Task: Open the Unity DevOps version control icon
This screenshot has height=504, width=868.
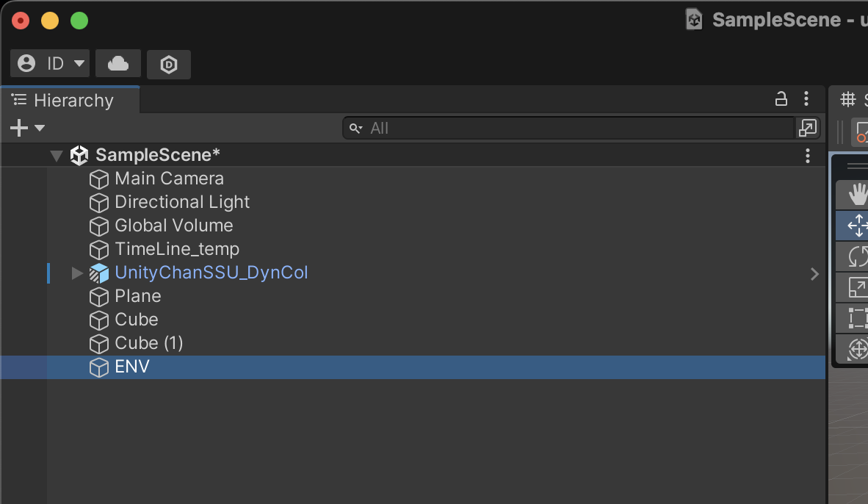Action: coord(169,64)
